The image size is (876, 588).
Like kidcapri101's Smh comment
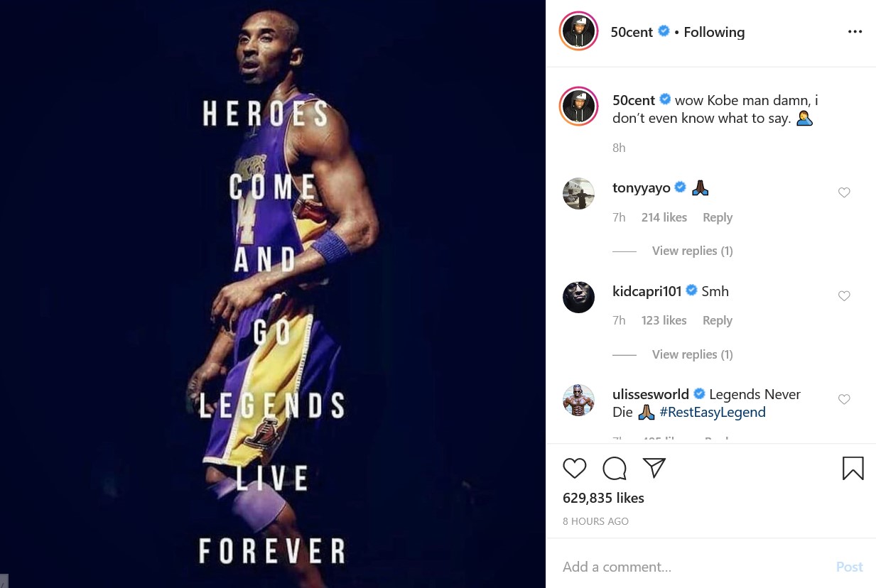click(844, 296)
